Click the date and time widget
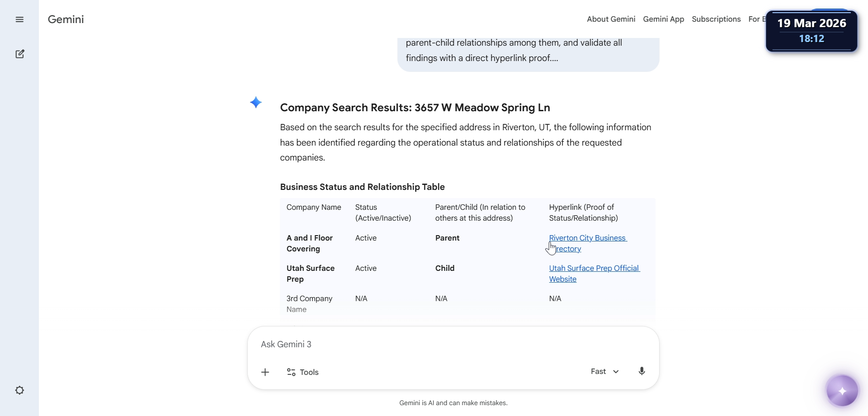868x416 pixels. pyautogui.click(x=811, y=31)
